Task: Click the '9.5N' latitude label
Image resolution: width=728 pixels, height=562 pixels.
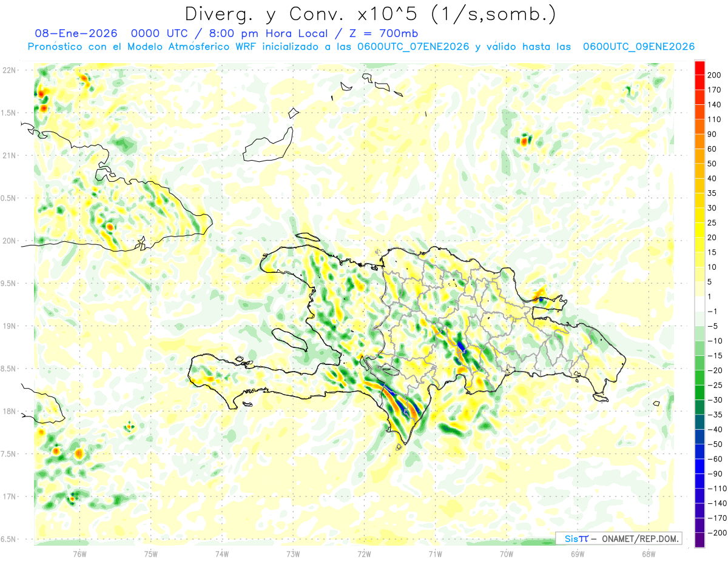Action: 8,283
